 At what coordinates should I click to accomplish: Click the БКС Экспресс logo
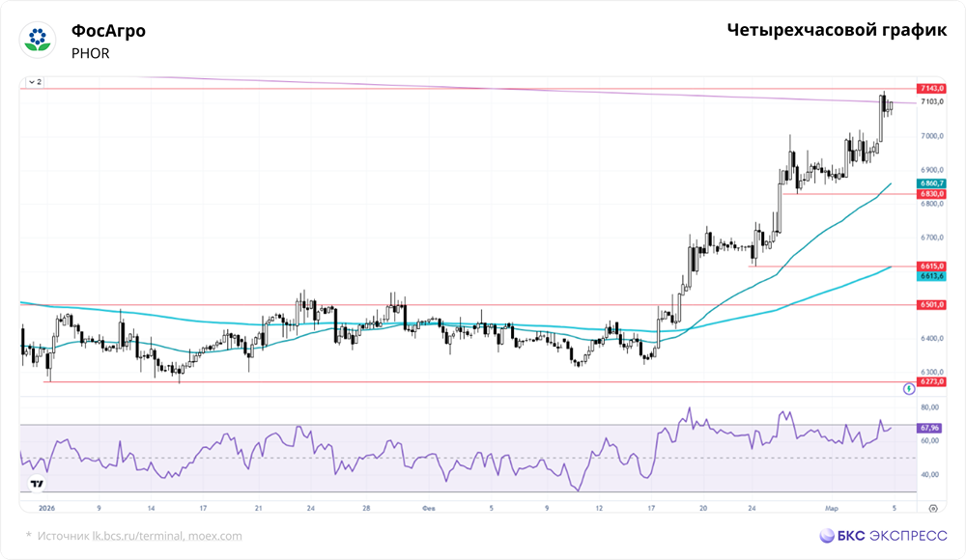pyautogui.click(x=884, y=535)
